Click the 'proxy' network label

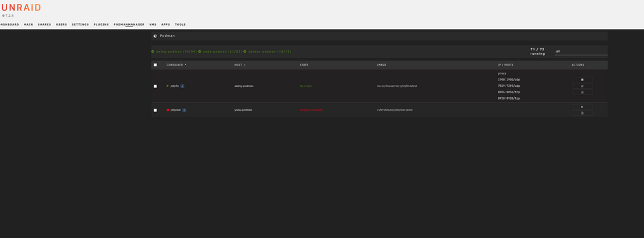(502, 73)
